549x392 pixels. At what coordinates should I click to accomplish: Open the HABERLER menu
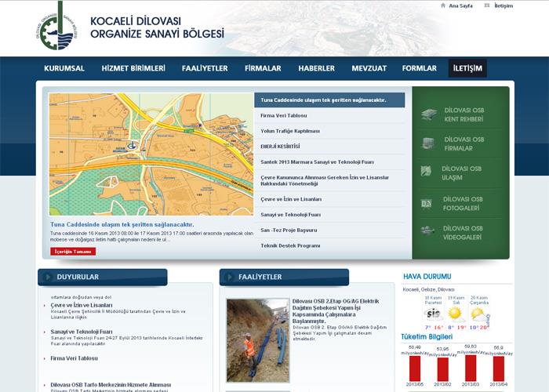pyautogui.click(x=317, y=68)
